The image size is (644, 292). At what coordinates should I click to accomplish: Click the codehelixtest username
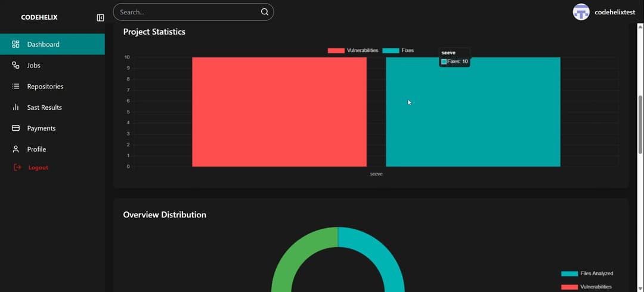point(615,13)
